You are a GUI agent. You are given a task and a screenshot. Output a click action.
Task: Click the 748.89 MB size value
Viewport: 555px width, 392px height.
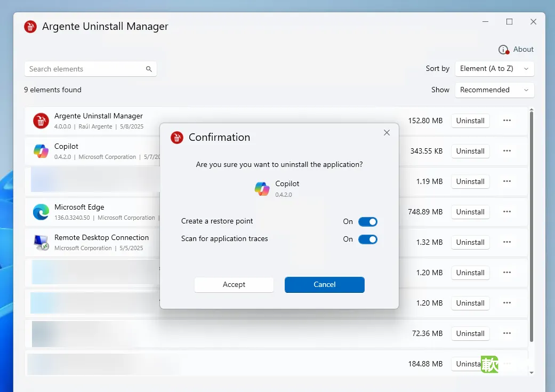[x=425, y=212]
